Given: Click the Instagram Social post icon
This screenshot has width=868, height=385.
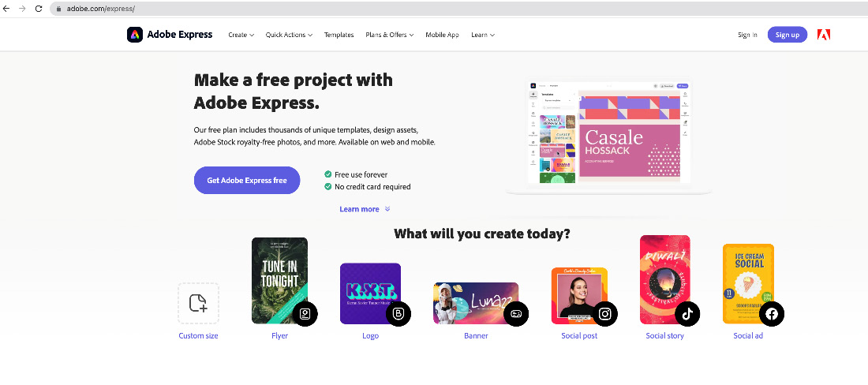Looking at the screenshot, I should point(605,314).
